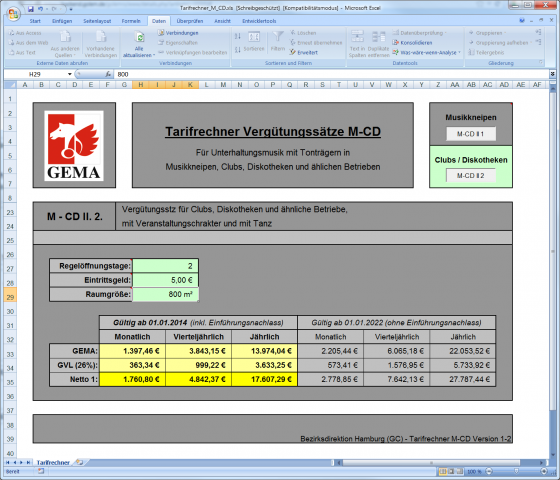
Task: Click the M-CD II 1 button under Musikkneipen
Action: [x=471, y=134]
